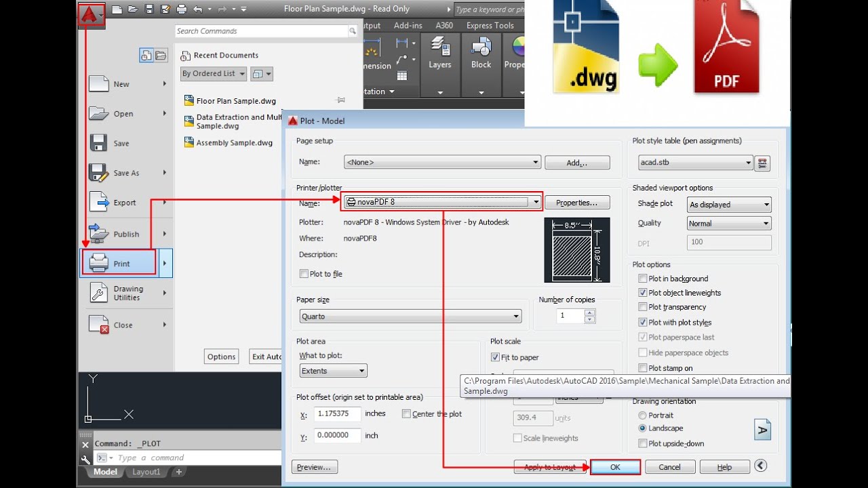The width and height of the screenshot is (868, 488).
Task: Add a new layout with the plus tab
Action: point(179,472)
